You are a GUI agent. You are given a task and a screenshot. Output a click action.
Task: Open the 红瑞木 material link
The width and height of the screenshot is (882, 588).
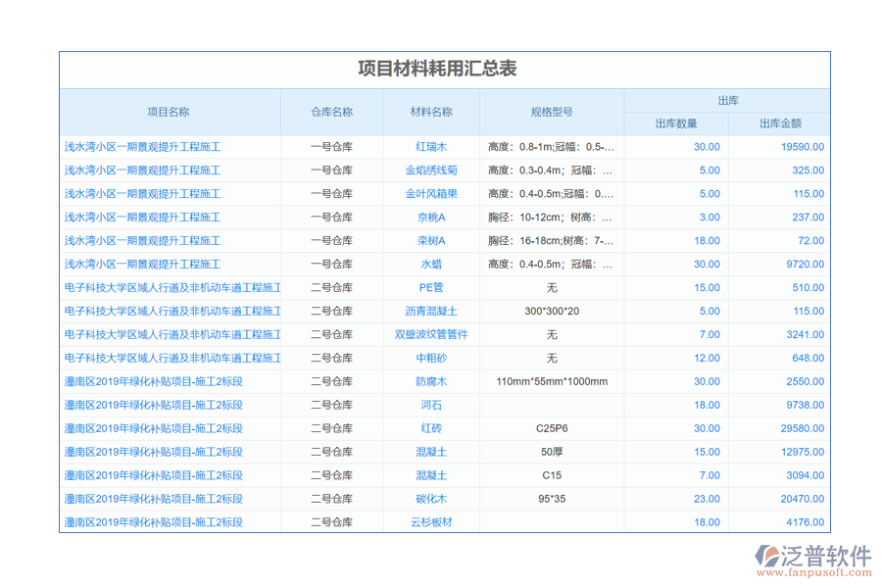pyautogui.click(x=431, y=147)
